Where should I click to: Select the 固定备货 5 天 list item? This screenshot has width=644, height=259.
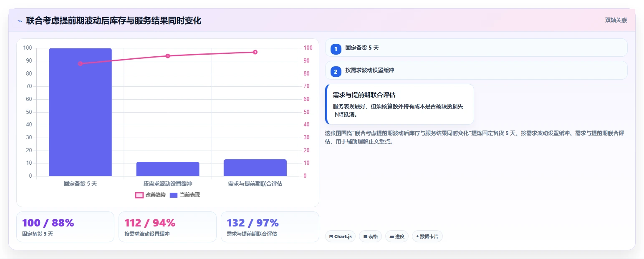476,48
